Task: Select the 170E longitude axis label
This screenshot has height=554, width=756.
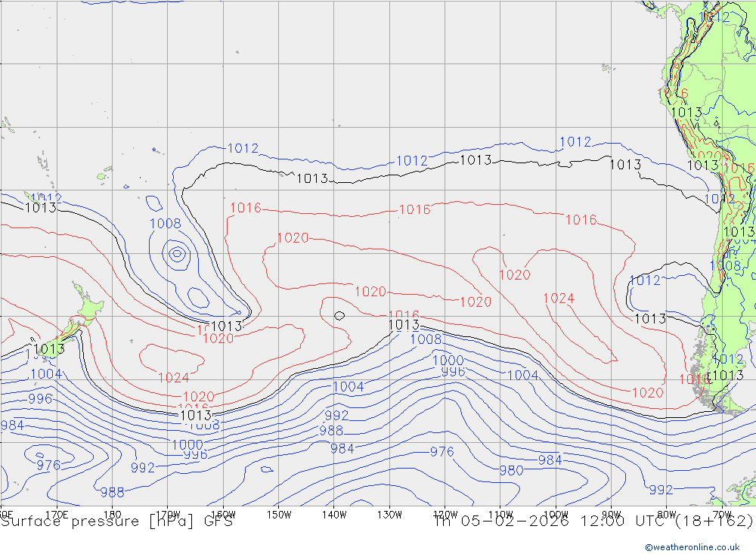Action: (57, 515)
